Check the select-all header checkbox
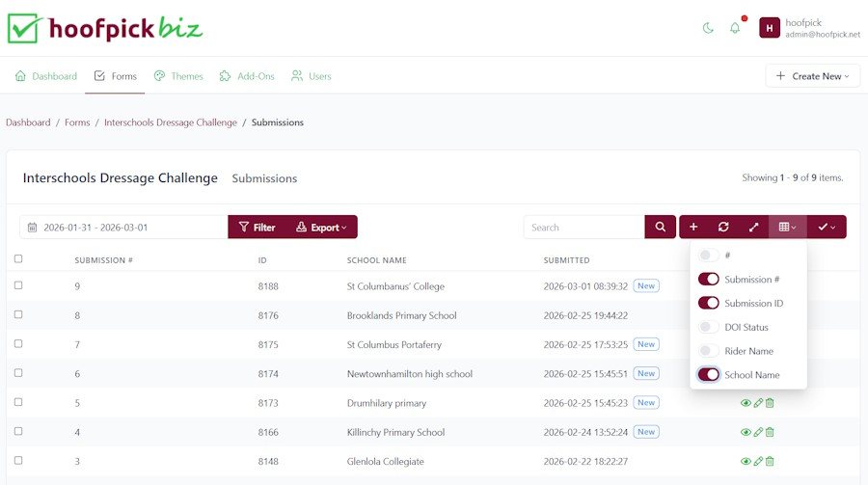868x485 pixels. [x=18, y=258]
